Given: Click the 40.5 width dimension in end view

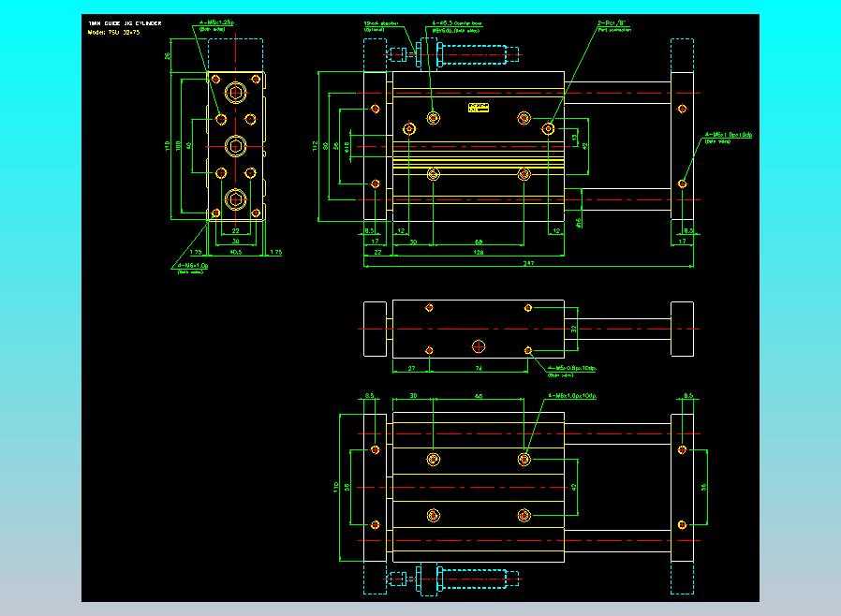Looking at the screenshot, I should [235, 251].
